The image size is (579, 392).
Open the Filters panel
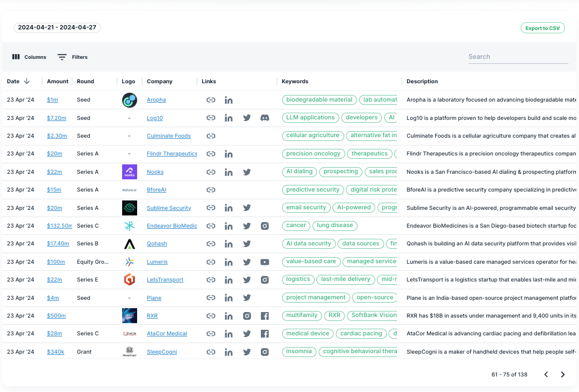click(x=73, y=57)
